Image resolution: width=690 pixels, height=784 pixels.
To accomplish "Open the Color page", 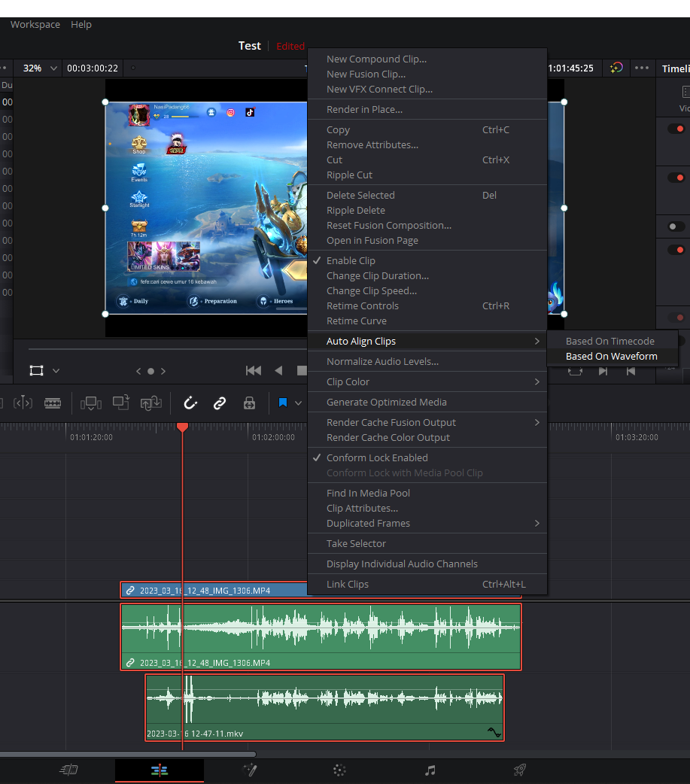I will [339, 770].
